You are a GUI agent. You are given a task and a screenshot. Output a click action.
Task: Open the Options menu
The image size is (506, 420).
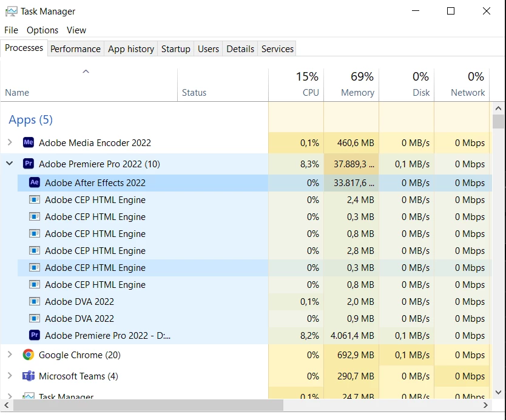click(42, 30)
